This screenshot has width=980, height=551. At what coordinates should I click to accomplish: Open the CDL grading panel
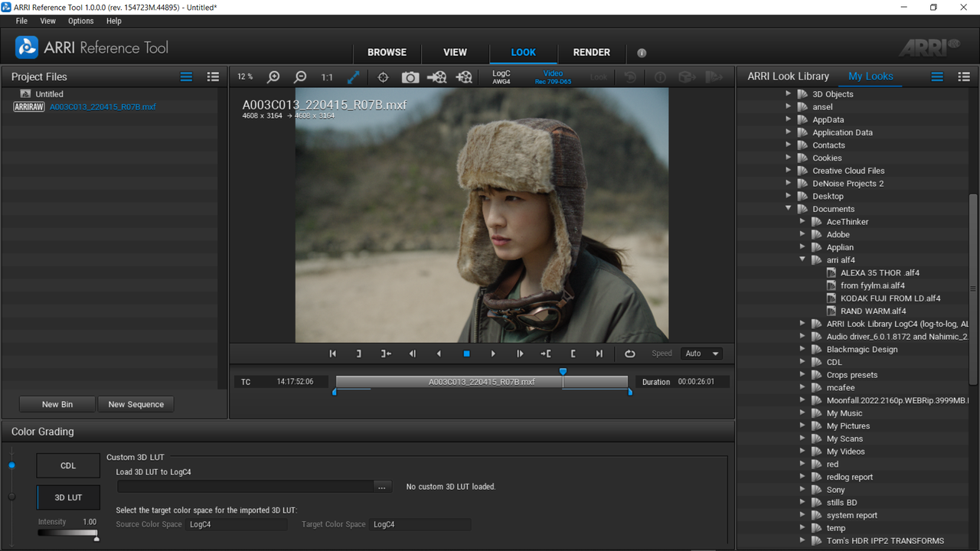tap(68, 465)
